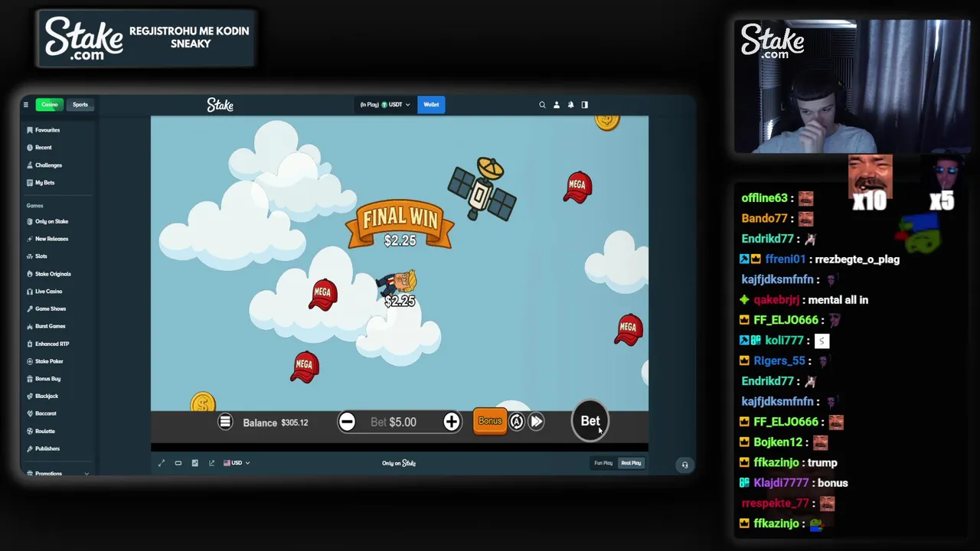Decrease bet with minus button
Screen dimensions: 980x551
click(x=347, y=422)
